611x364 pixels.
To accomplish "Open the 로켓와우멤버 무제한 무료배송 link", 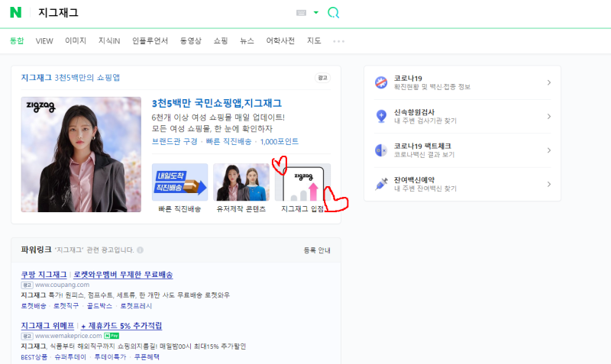I will coord(123,275).
